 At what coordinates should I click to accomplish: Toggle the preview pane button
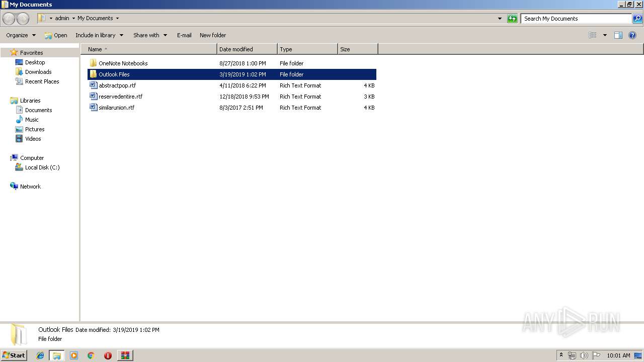tap(618, 35)
